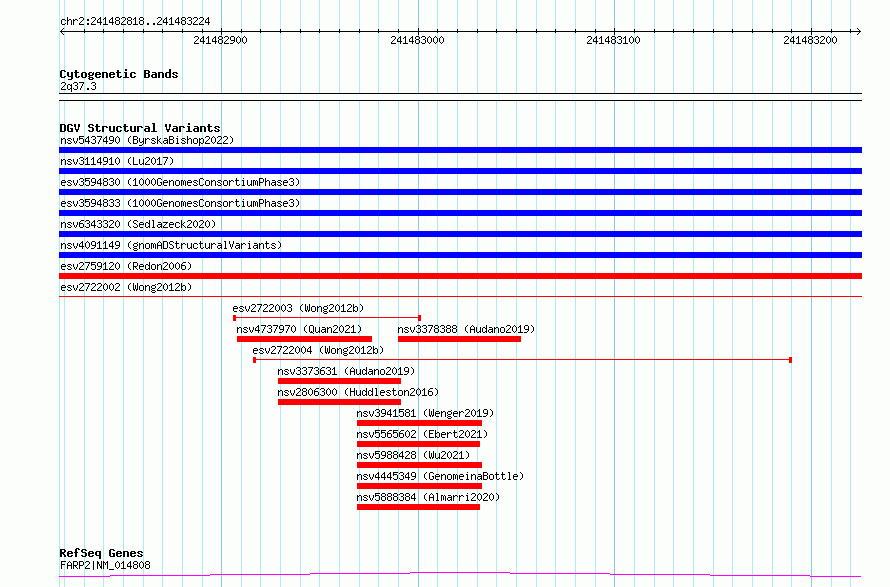Screen dimensions: 890x587
Task: Click the esv2759120 Redon2006 red bar
Action: 460,276
